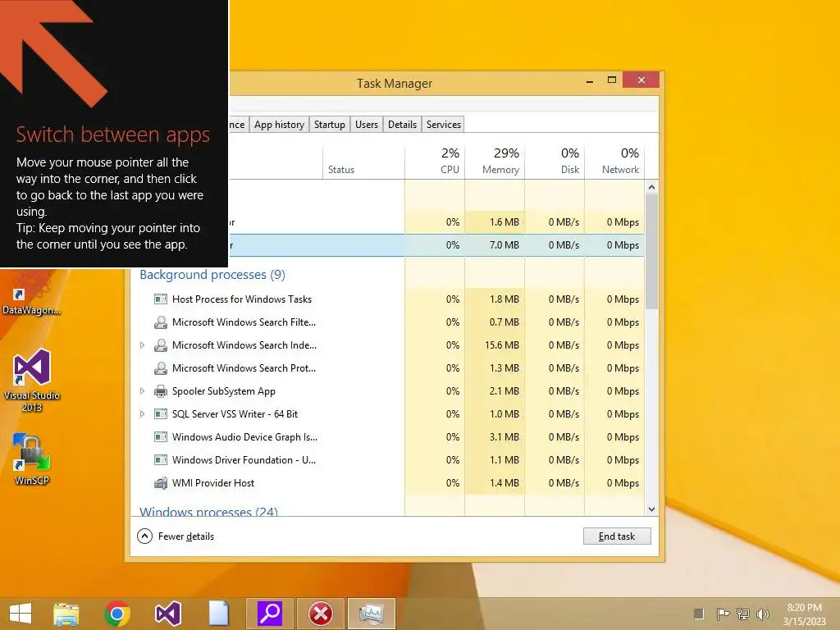Screen dimensions: 840x630
Task: Sort by the Status column header
Action: [x=363, y=161]
